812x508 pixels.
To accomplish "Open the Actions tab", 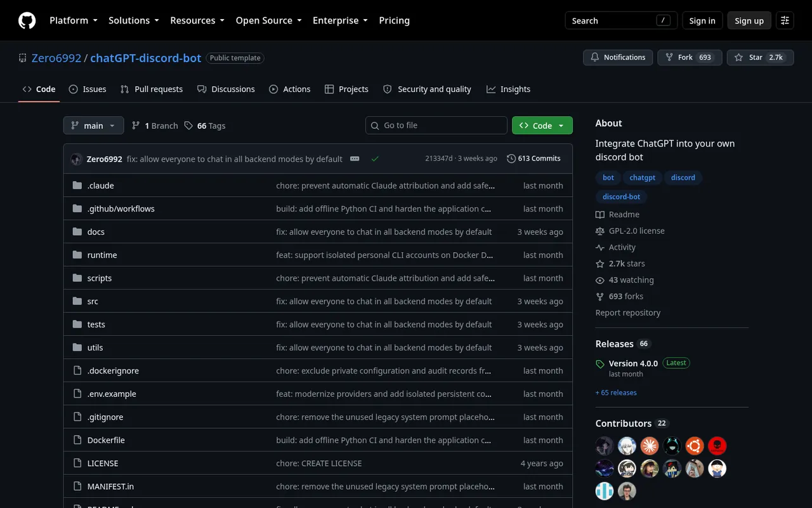I will point(290,89).
